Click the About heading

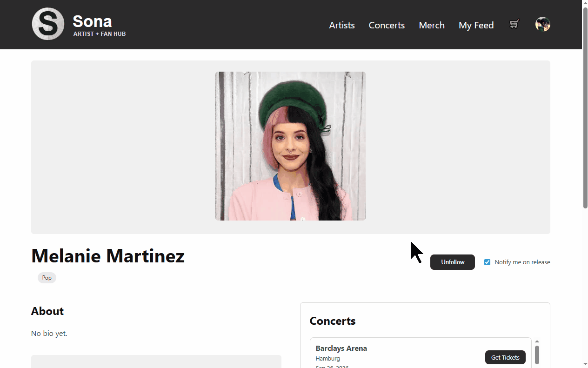coord(47,311)
